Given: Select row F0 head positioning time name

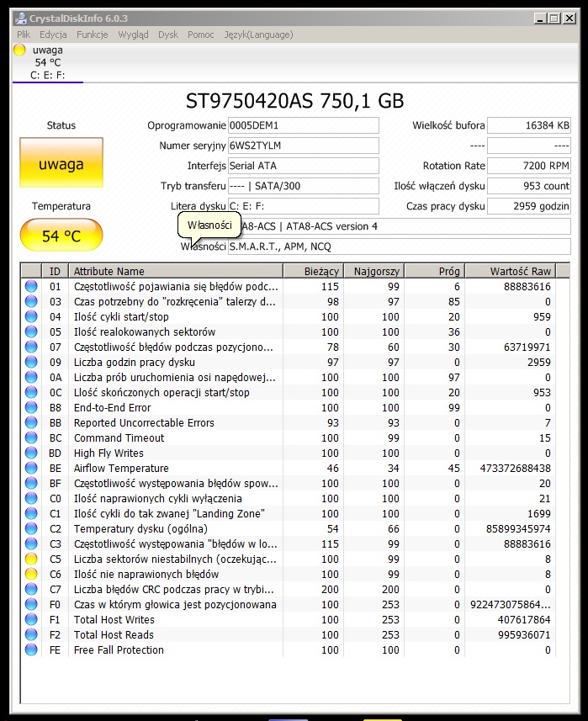Looking at the screenshot, I should 175,605.
